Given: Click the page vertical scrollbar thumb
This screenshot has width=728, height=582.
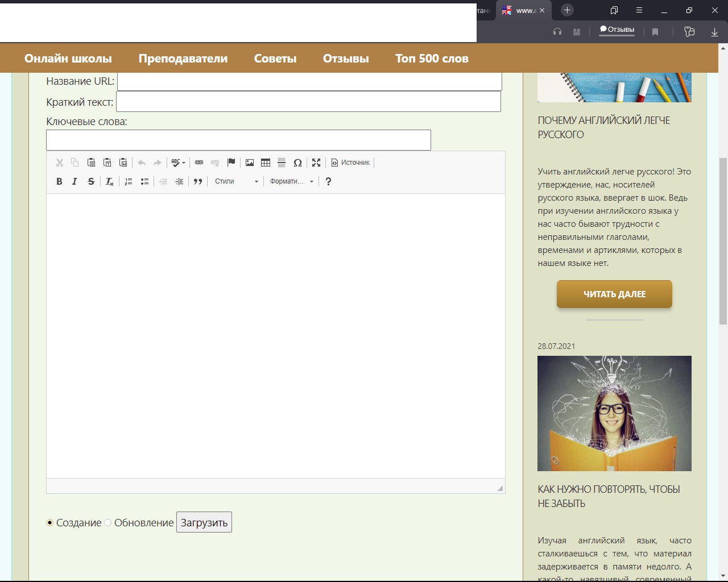Looking at the screenshot, I should click(723, 241).
